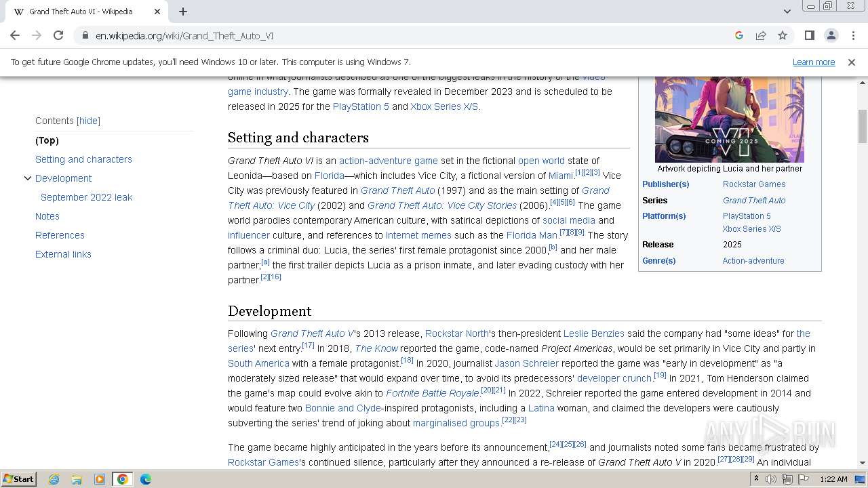Click the browser forward arrow

[x=37, y=36]
